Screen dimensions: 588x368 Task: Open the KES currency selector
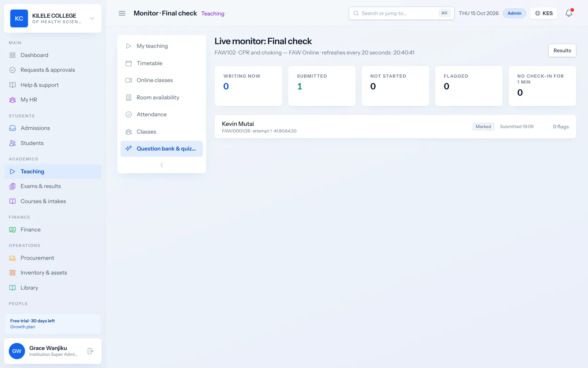tap(544, 13)
